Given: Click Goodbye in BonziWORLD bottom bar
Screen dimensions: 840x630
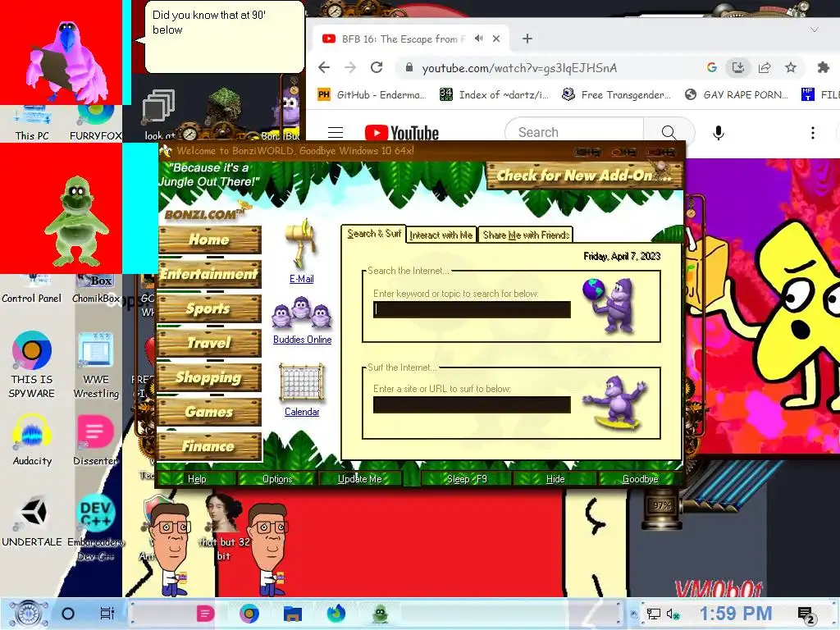Looking at the screenshot, I should pyautogui.click(x=640, y=479).
